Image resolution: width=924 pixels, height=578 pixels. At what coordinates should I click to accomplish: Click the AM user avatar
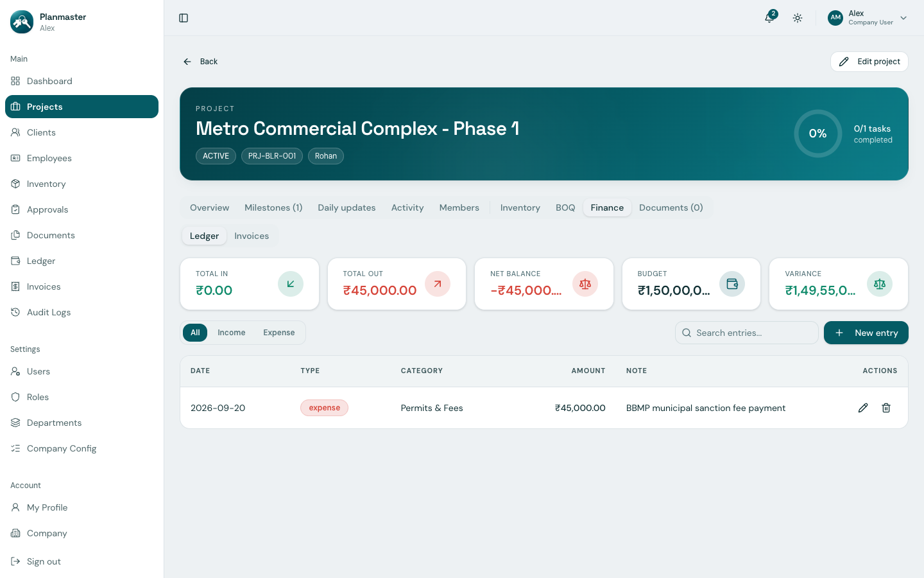(x=835, y=18)
